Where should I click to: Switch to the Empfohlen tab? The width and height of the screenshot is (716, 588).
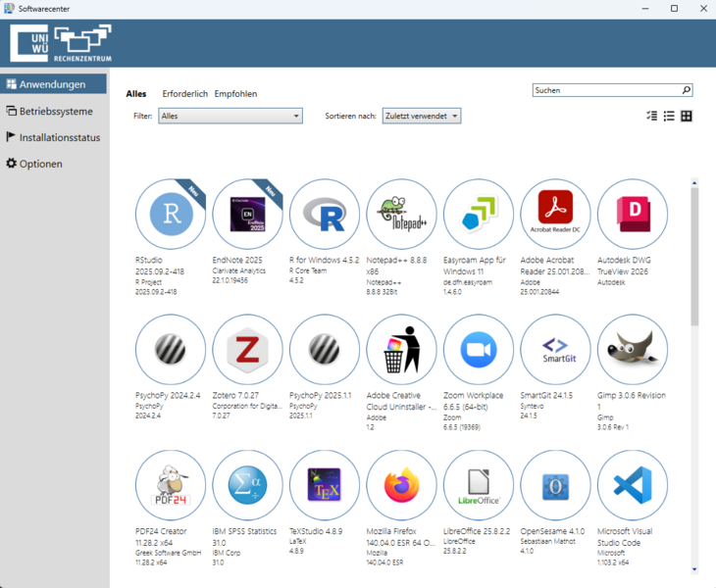235,94
